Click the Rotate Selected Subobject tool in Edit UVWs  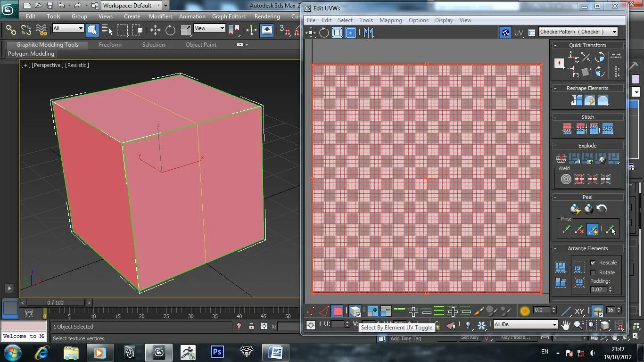[324, 33]
